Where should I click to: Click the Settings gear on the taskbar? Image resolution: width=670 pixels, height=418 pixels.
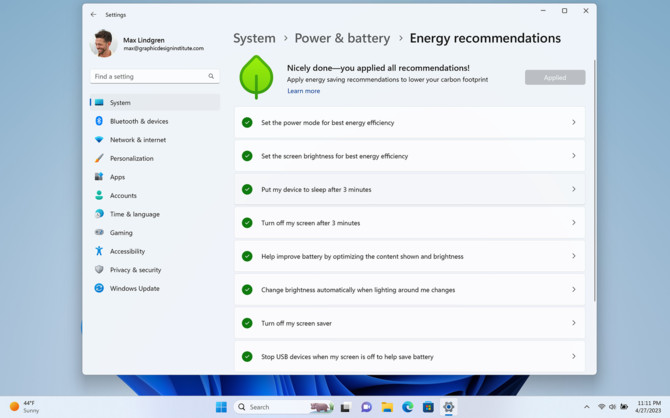tap(449, 407)
